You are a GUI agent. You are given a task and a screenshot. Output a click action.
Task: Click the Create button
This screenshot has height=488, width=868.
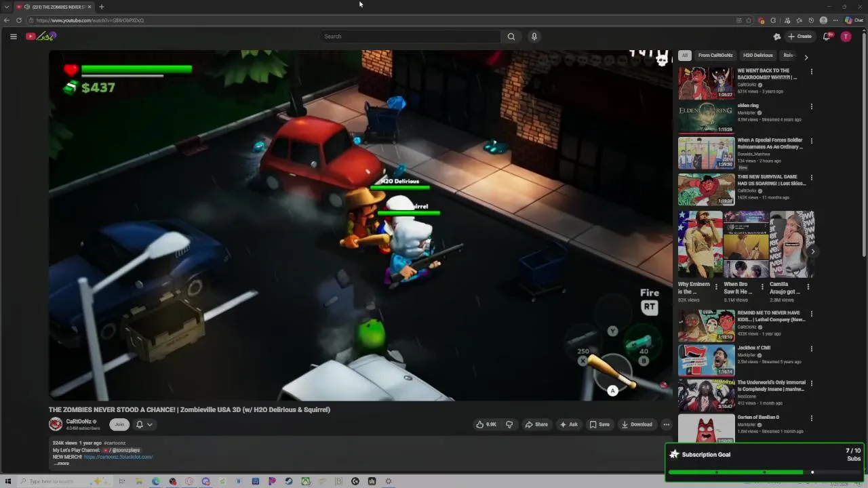800,37
